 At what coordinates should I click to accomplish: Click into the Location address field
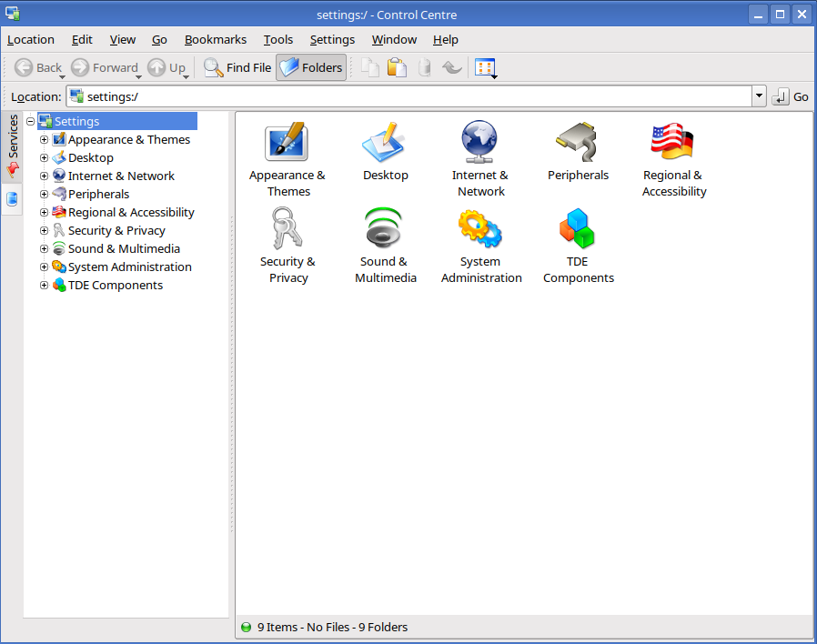point(409,96)
